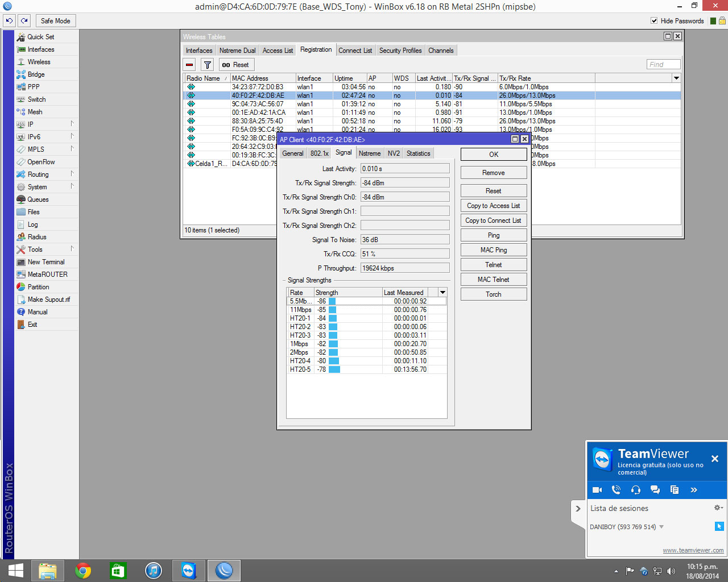Click the filter funnel icon

click(208, 65)
